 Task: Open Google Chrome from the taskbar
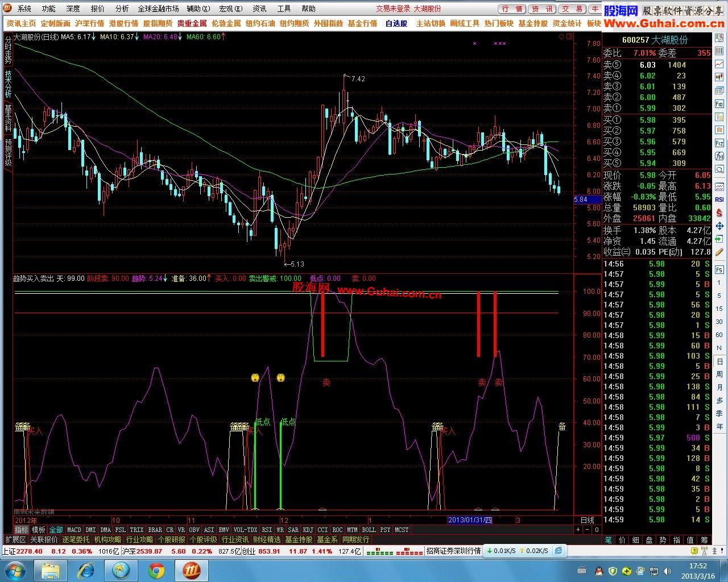click(156, 570)
